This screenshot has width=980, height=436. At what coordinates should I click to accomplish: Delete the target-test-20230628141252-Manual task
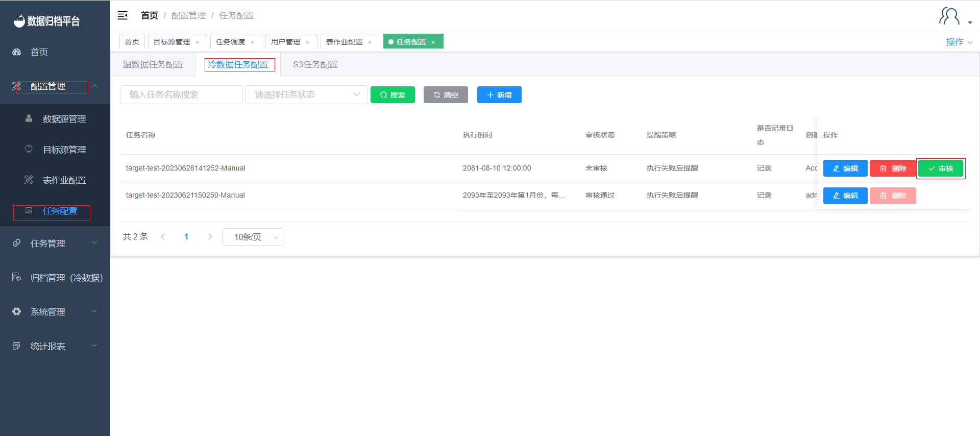coord(893,168)
